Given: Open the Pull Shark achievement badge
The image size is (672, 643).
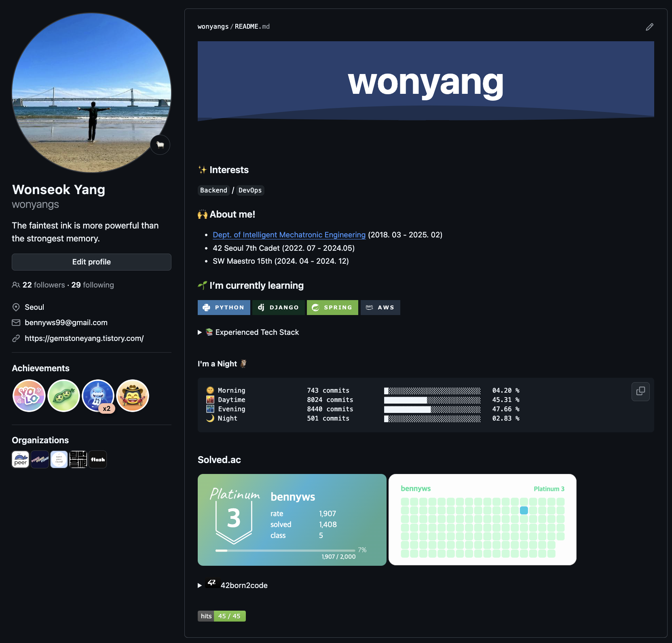Looking at the screenshot, I should [x=98, y=396].
